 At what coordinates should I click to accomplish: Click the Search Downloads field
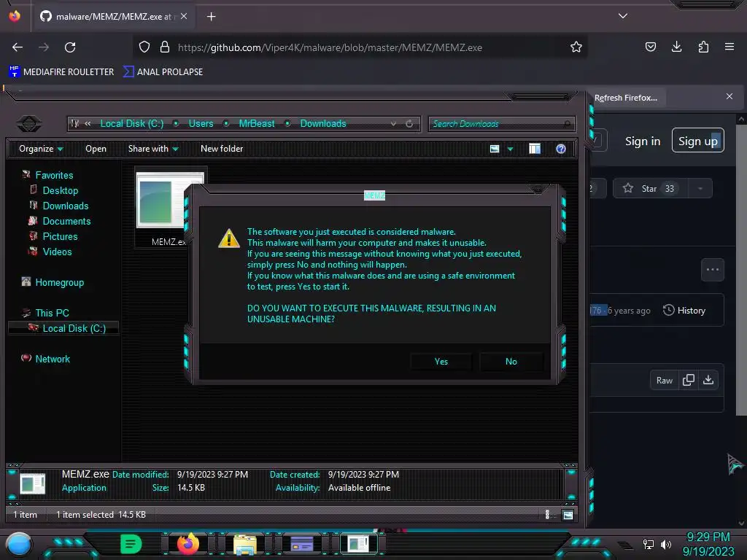pyautogui.click(x=501, y=124)
